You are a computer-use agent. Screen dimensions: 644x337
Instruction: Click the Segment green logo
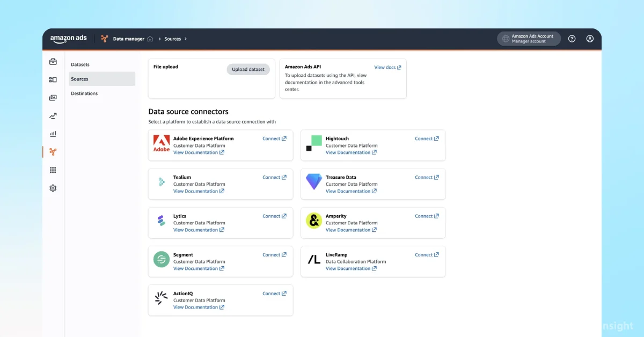click(162, 259)
